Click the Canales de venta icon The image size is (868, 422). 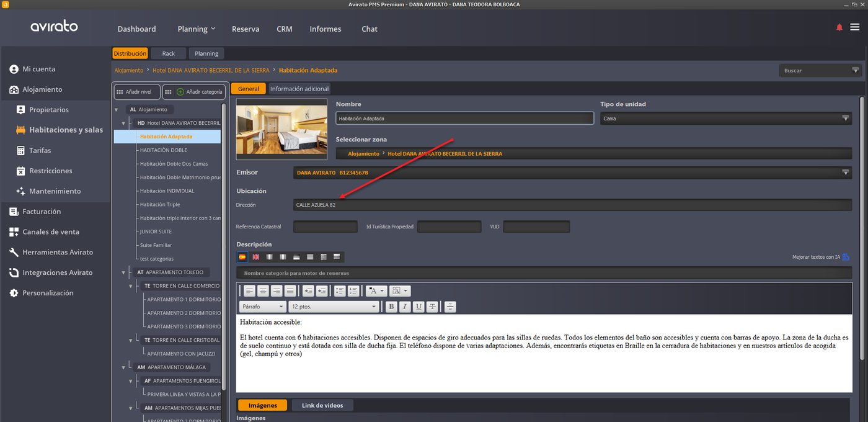[14, 232]
